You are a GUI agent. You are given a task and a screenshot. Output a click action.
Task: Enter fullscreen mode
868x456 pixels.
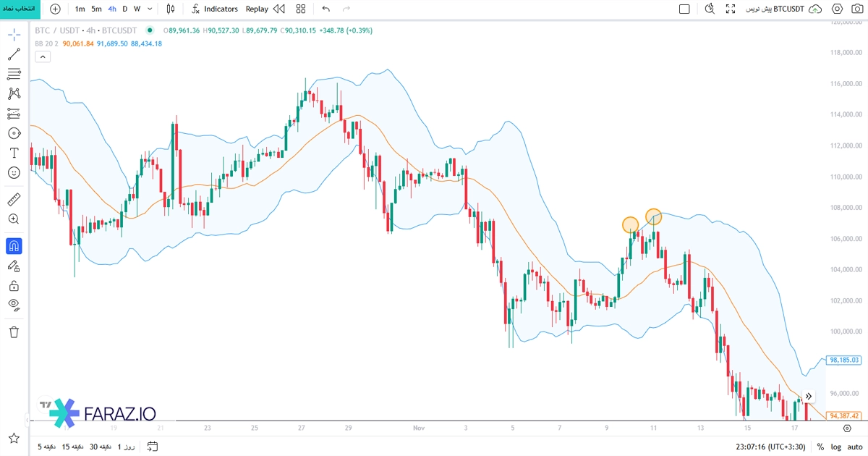(x=731, y=9)
